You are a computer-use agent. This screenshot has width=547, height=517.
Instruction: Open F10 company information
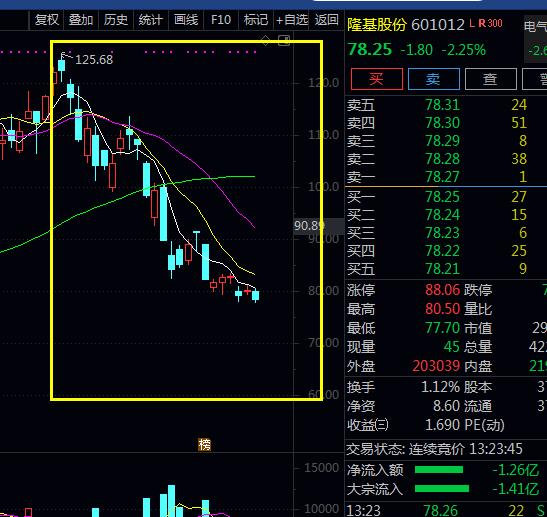coord(221,20)
